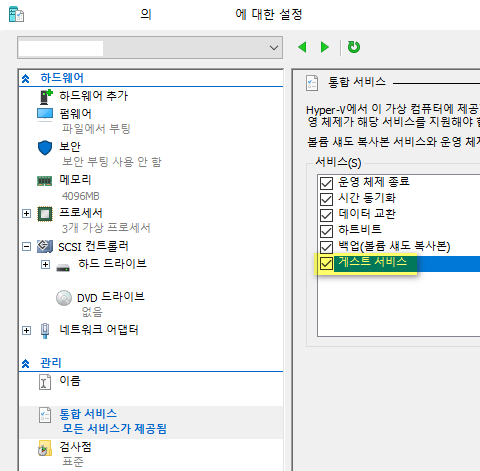Image resolution: width=480 pixels, height=471 pixels.
Task: Toggle the 시간 동기화 checkbox
Action: [326, 199]
